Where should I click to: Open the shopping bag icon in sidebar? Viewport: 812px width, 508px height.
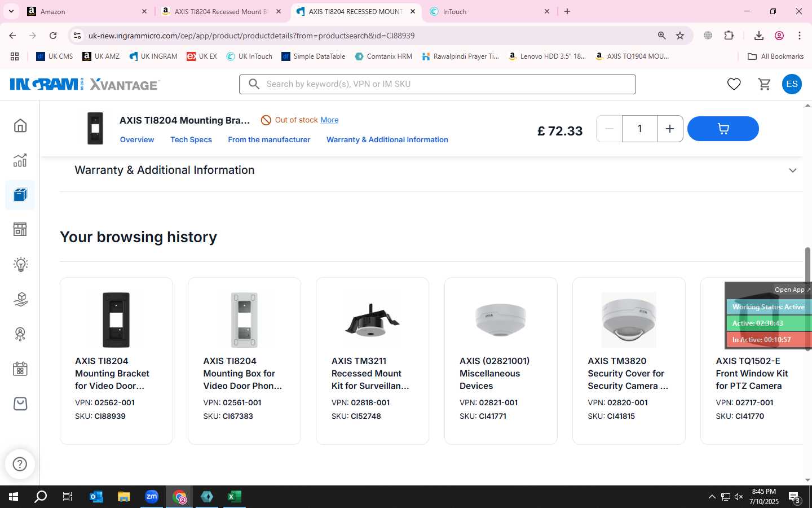pyautogui.click(x=20, y=404)
